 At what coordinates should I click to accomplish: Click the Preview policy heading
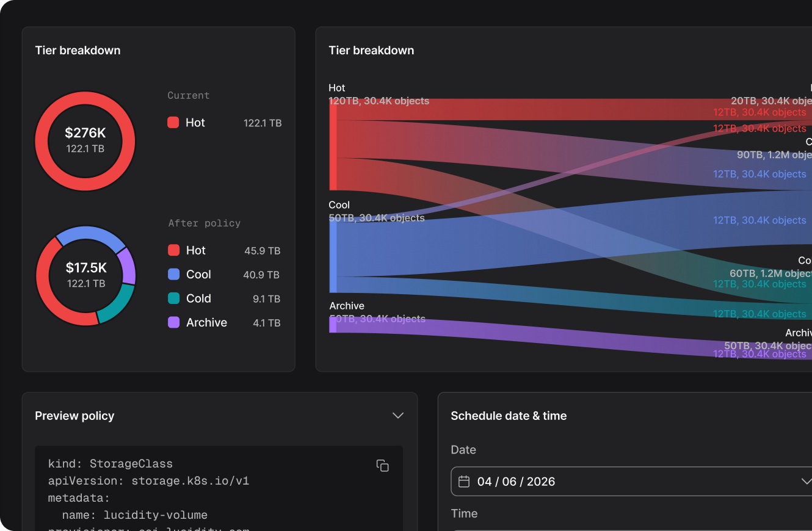tap(74, 416)
